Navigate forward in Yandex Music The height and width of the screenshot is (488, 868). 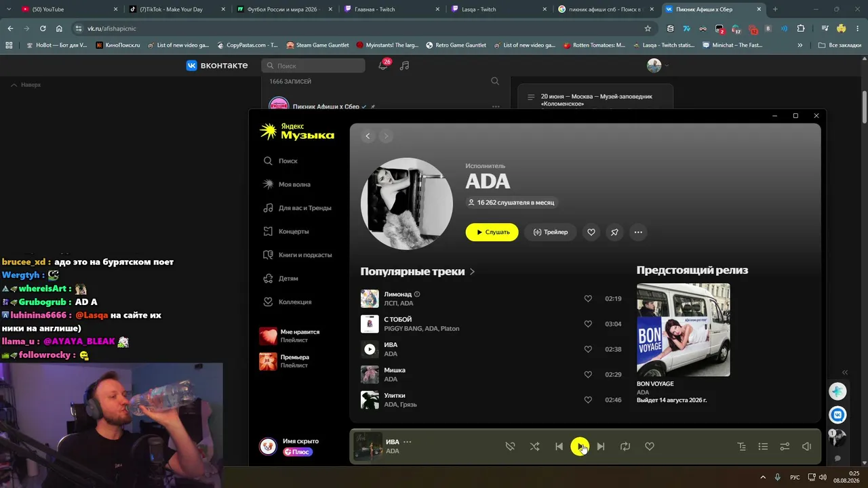click(386, 136)
